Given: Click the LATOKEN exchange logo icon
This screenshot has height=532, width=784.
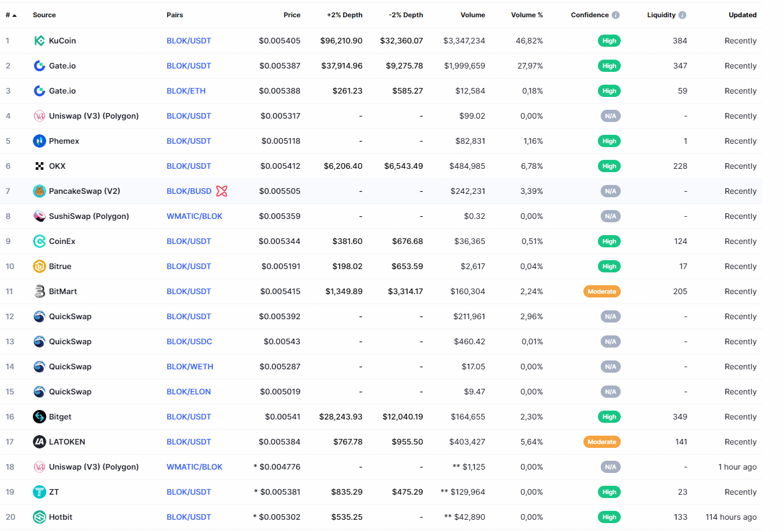Looking at the screenshot, I should pos(39,442).
